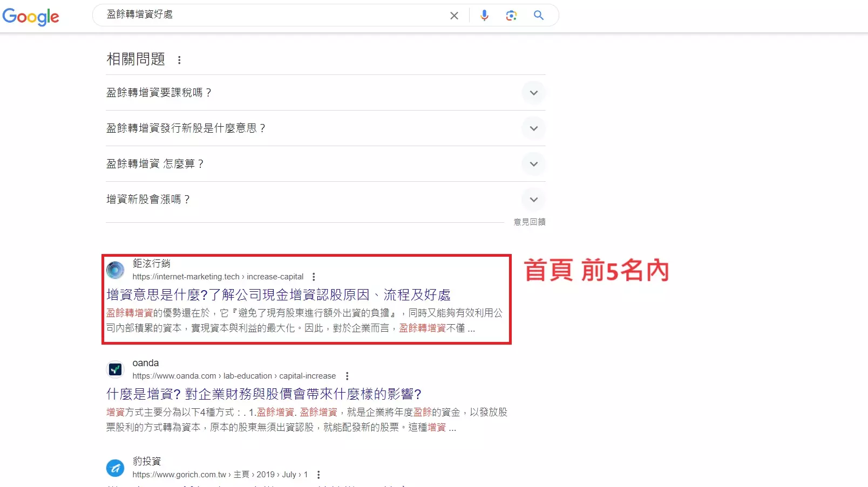Click the magnifier search button
Screen dimensions: 868x487
[538, 16]
